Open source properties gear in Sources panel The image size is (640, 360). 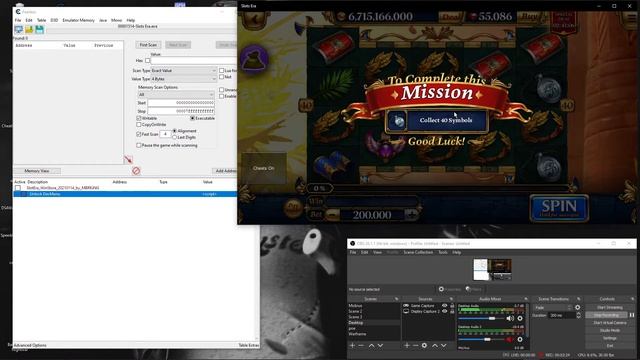(x=424, y=345)
